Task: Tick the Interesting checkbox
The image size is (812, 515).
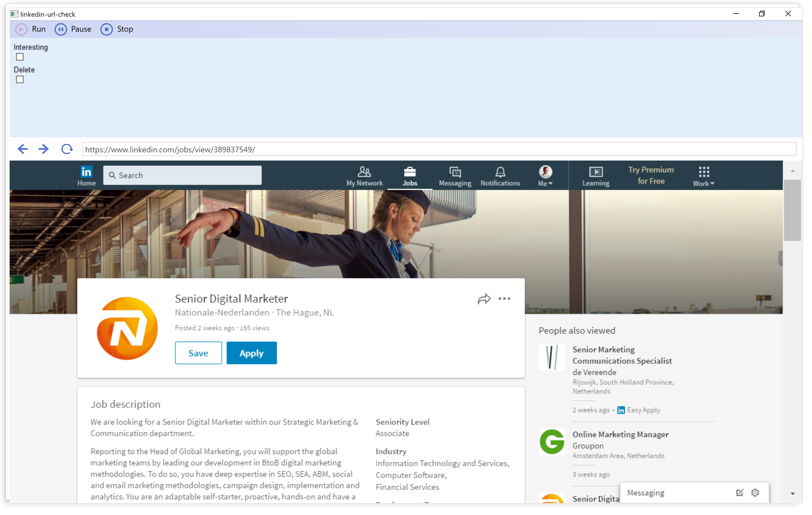Action: click(20, 57)
